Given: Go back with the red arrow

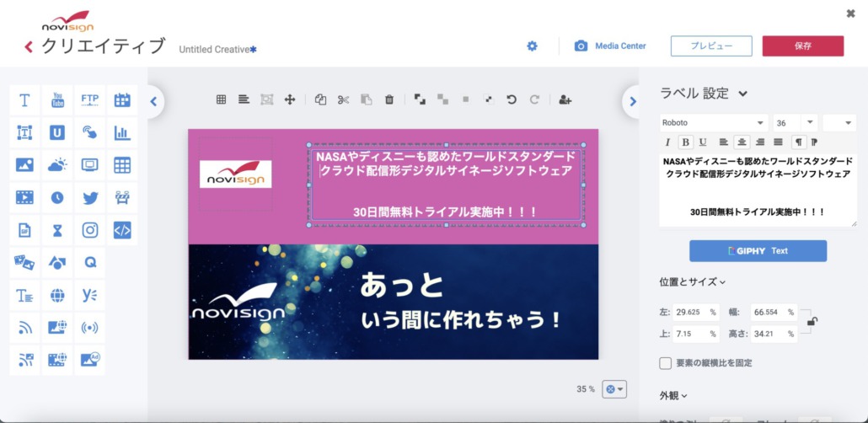Looking at the screenshot, I should (x=29, y=46).
